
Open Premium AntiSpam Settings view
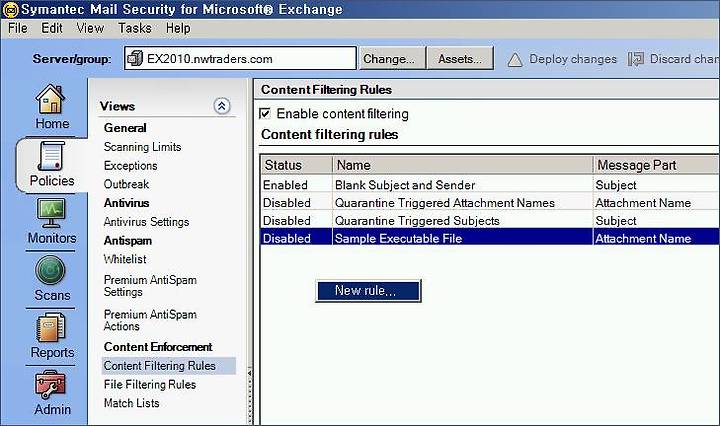[x=150, y=286]
